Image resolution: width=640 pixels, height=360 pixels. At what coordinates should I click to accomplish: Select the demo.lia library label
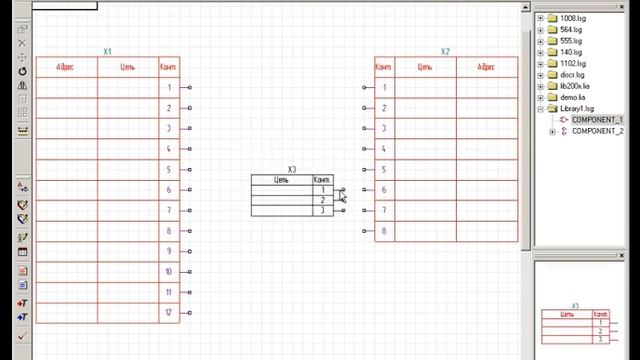tap(573, 98)
